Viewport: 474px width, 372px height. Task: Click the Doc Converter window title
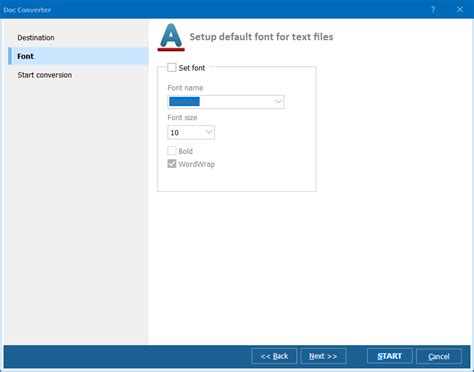click(27, 10)
